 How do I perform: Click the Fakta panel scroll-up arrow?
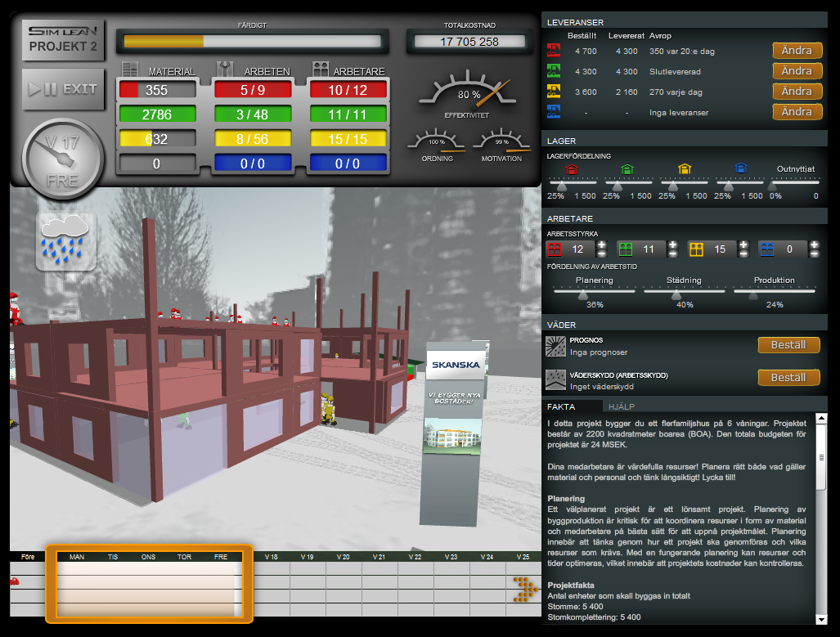tap(821, 419)
